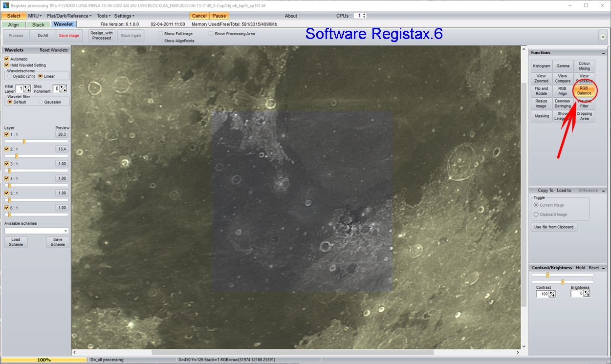
Task: Click the layer 2 slider handle
Action: 16,156
